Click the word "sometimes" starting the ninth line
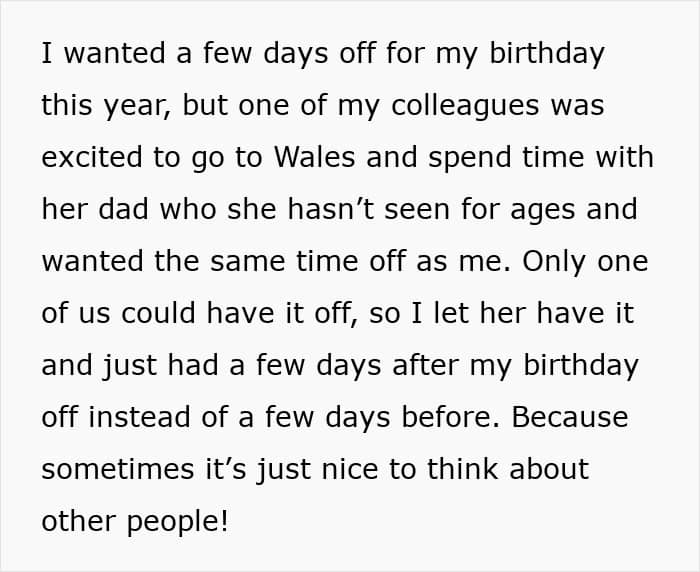Image resolution: width=700 pixels, height=572 pixels. (118, 469)
